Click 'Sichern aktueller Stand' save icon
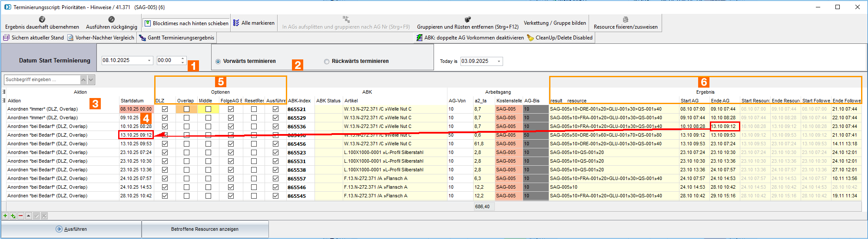This screenshot has height=239, width=868. coord(6,38)
